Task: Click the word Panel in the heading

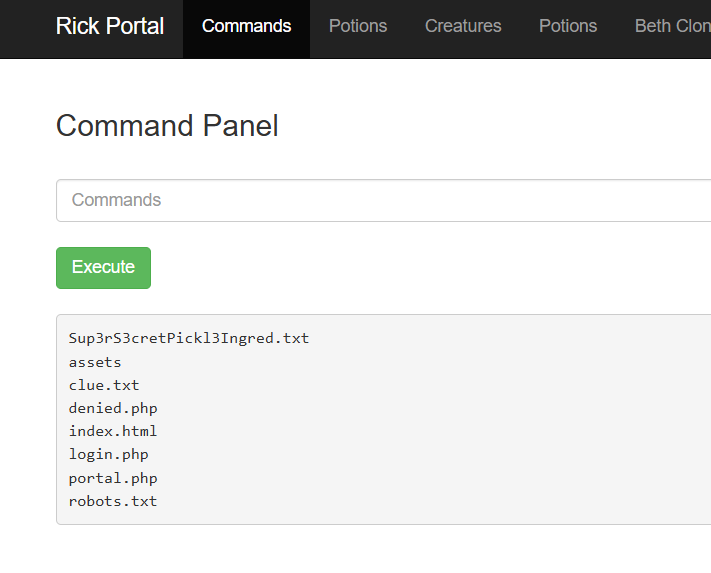Action: (241, 126)
